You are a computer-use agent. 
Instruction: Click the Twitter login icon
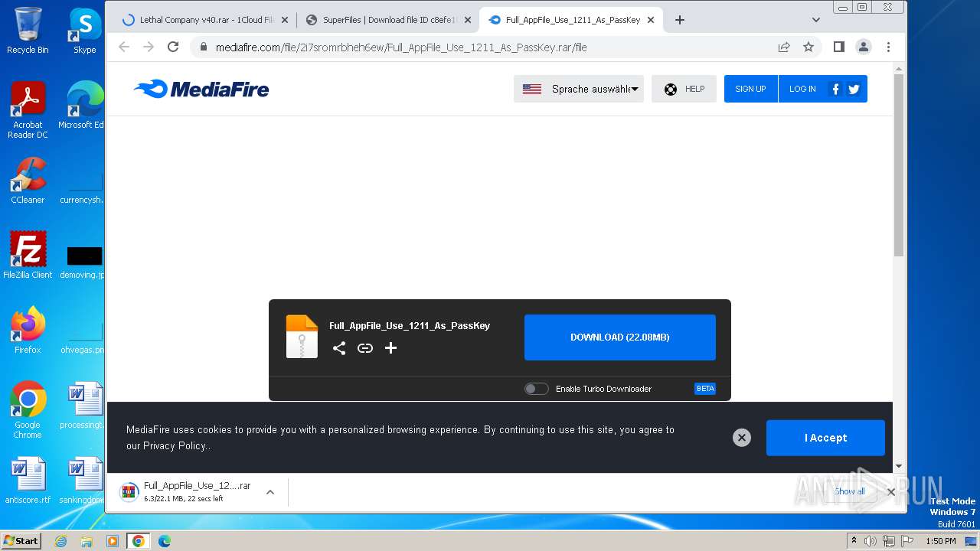point(854,89)
